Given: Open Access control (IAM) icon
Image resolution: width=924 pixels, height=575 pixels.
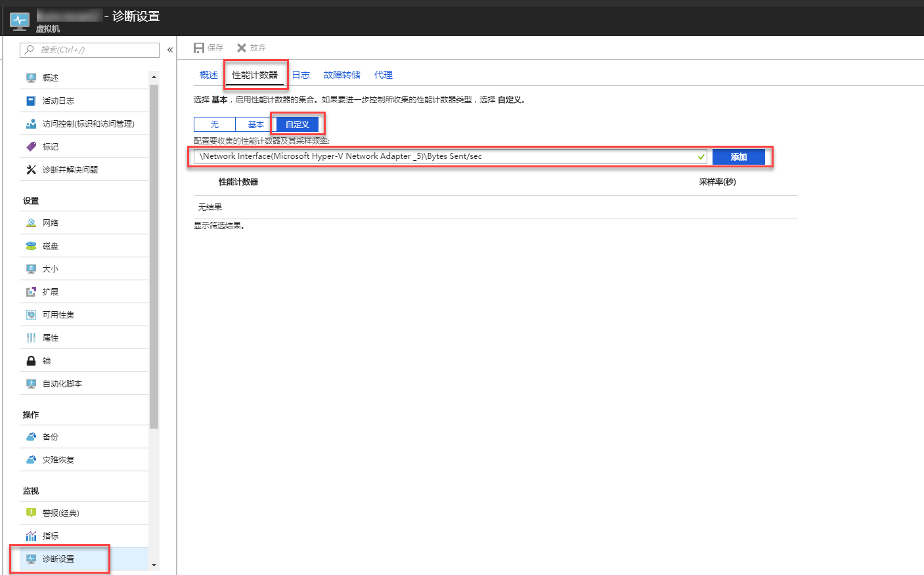Looking at the screenshot, I should coord(31,123).
